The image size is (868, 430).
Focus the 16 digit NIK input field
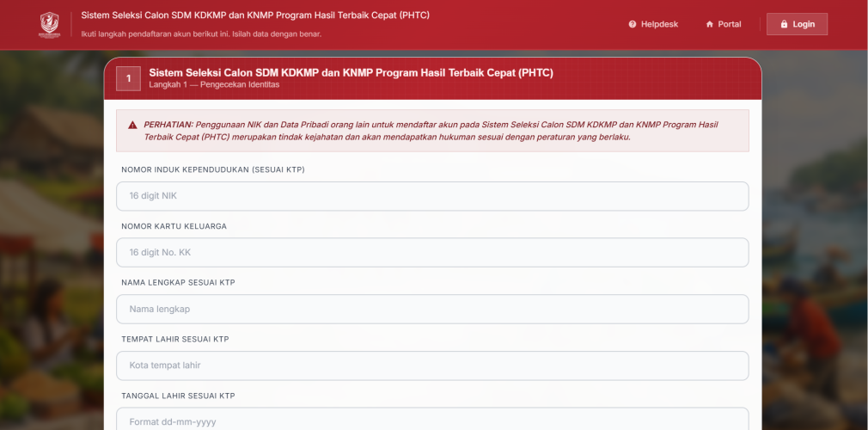click(x=432, y=196)
